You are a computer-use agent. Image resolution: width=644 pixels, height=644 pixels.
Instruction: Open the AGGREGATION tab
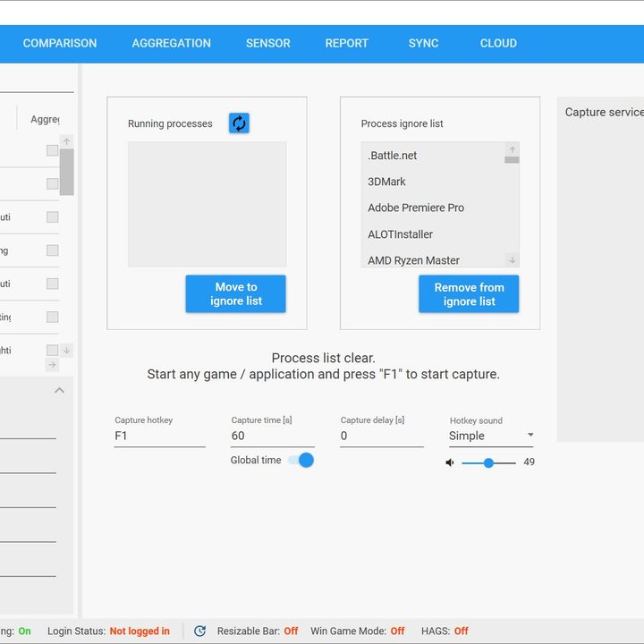pyautogui.click(x=171, y=43)
